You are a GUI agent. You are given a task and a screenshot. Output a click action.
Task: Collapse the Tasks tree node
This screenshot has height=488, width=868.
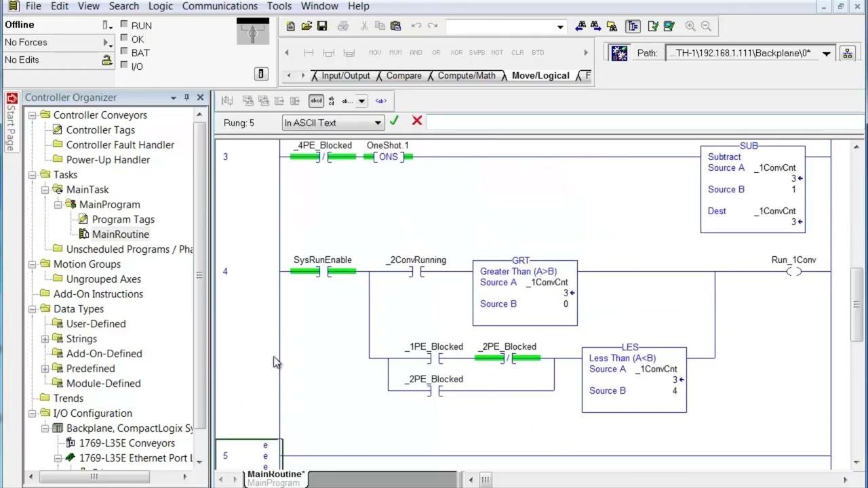(32, 175)
